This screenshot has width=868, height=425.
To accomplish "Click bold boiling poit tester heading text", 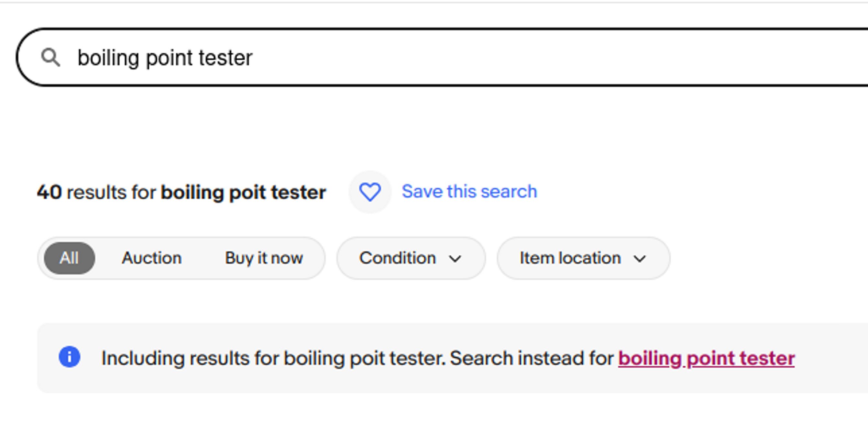I will click(243, 193).
